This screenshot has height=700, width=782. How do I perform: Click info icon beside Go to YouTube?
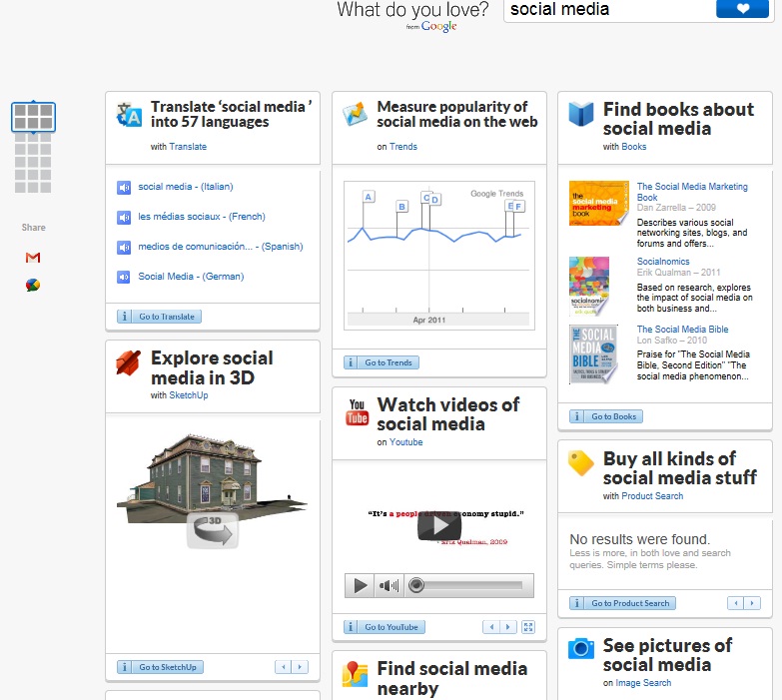[x=351, y=627]
